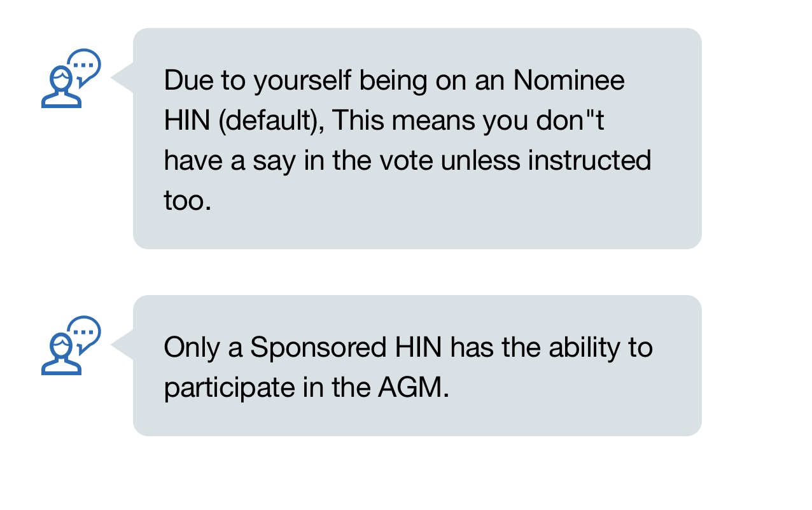Click the typing dots bubble in the first avatar
The height and width of the screenshot is (510, 812).
(x=85, y=64)
